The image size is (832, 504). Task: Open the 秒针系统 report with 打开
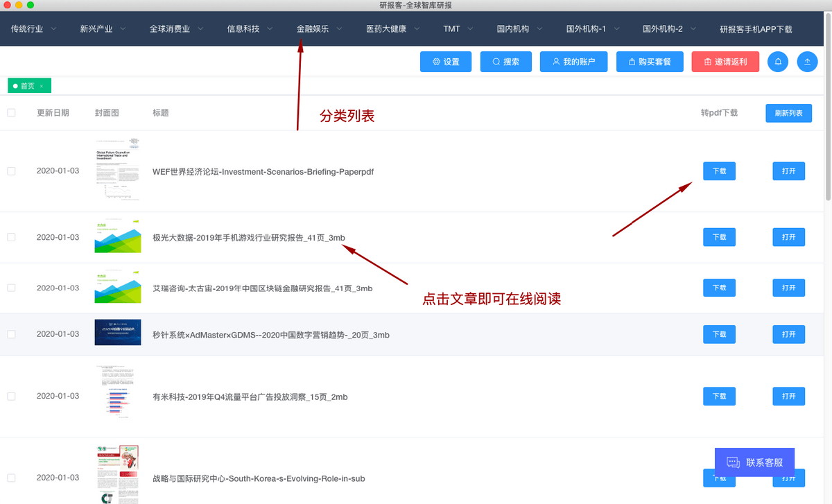coord(789,334)
